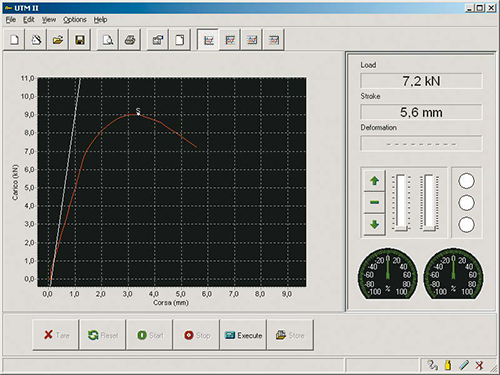Image resolution: width=500 pixels, height=375 pixels.
Task: Click the left vertical speed slider
Action: pos(401,203)
